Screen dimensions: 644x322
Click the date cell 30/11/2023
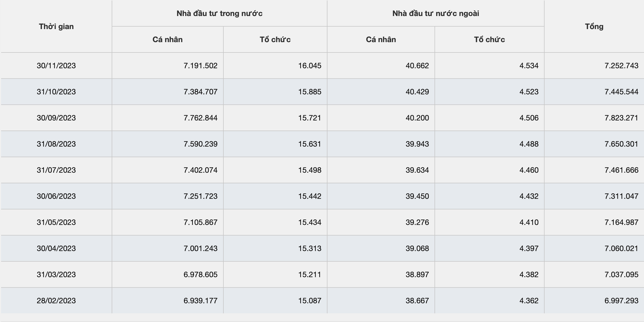tap(56, 66)
